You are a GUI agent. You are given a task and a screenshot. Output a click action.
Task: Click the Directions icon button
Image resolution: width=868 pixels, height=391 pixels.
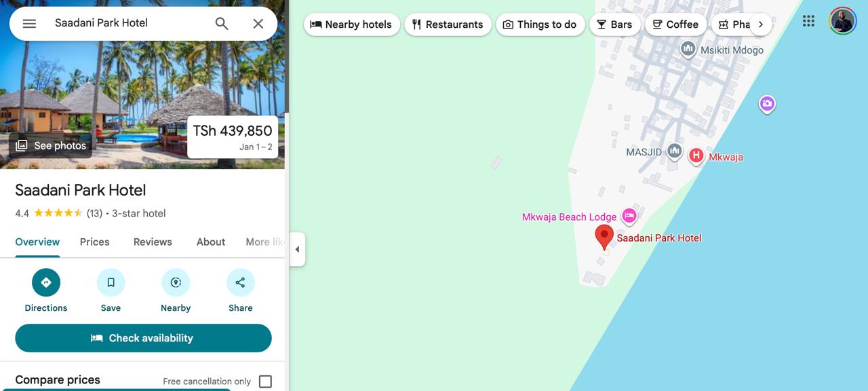(x=46, y=282)
